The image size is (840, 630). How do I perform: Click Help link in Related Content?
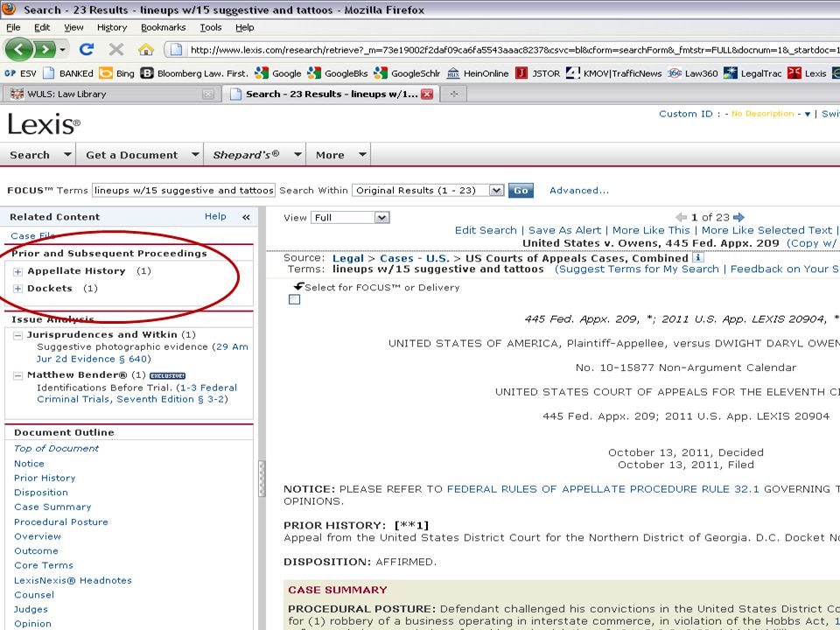tap(215, 216)
